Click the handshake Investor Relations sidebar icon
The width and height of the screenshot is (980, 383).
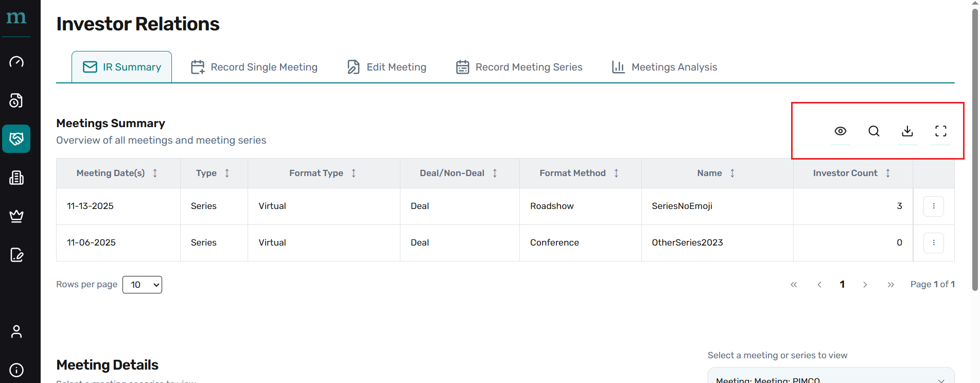point(16,138)
